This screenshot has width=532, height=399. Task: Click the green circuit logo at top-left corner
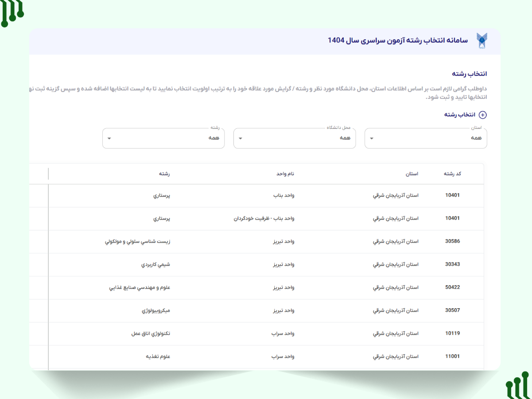(12, 12)
